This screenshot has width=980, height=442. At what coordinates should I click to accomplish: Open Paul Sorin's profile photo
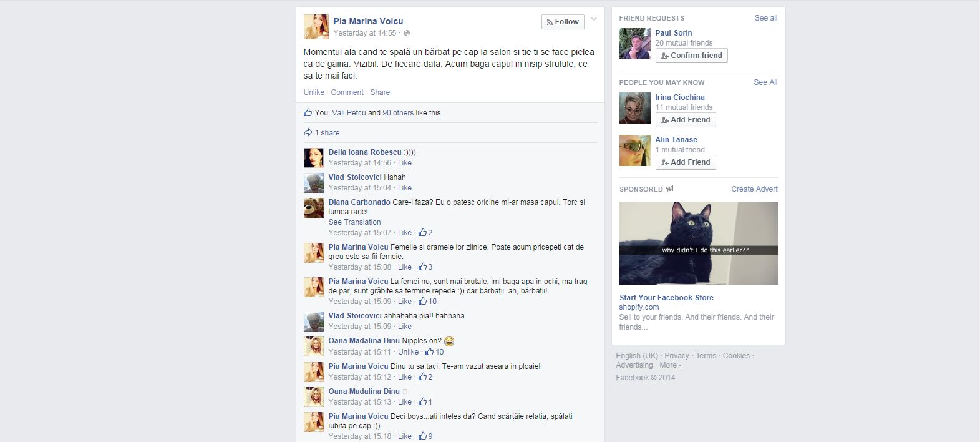pos(634,44)
